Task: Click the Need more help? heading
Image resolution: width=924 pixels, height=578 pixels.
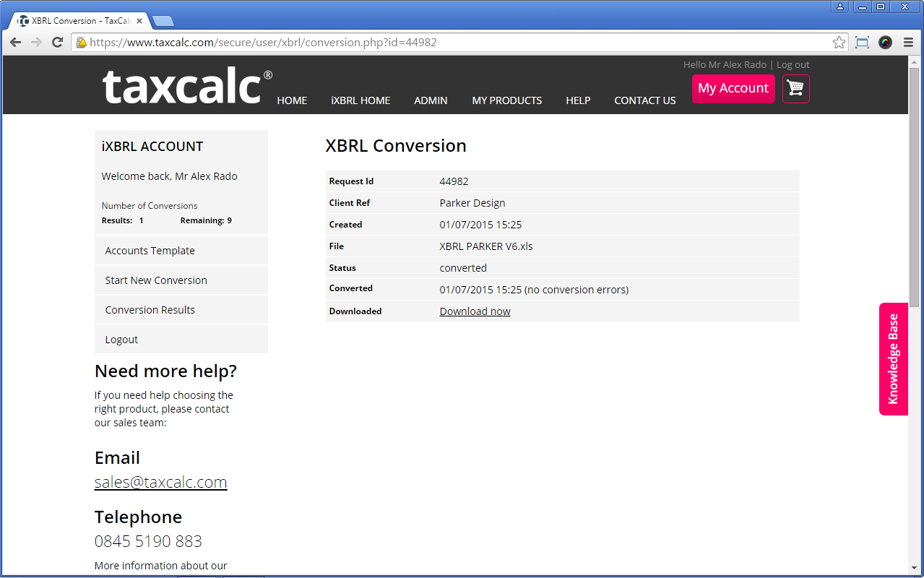Action: tap(165, 371)
